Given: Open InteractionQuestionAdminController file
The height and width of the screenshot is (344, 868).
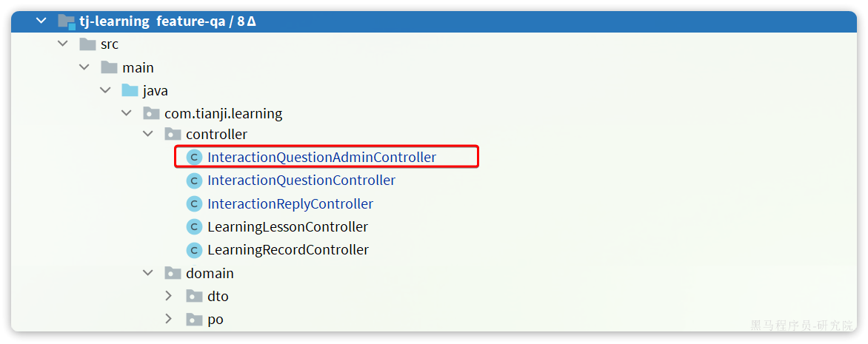Looking at the screenshot, I should click(x=321, y=158).
